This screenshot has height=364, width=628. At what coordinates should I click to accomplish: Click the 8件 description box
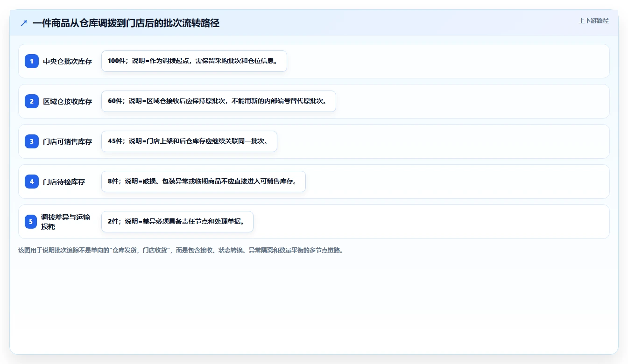click(x=204, y=182)
